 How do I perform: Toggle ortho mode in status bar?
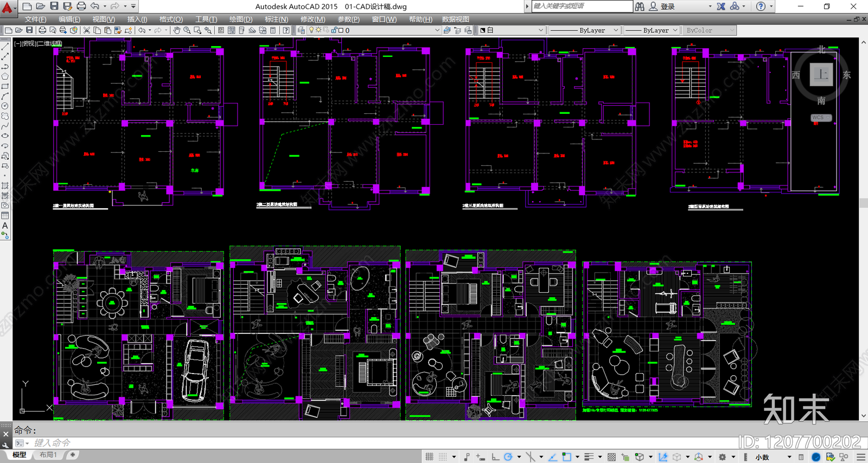pyautogui.click(x=495, y=457)
